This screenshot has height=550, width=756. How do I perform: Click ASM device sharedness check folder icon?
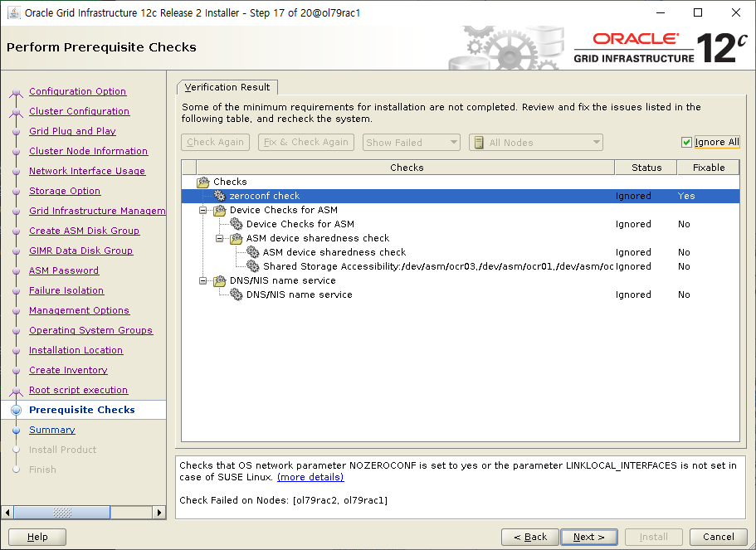pos(237,238)
